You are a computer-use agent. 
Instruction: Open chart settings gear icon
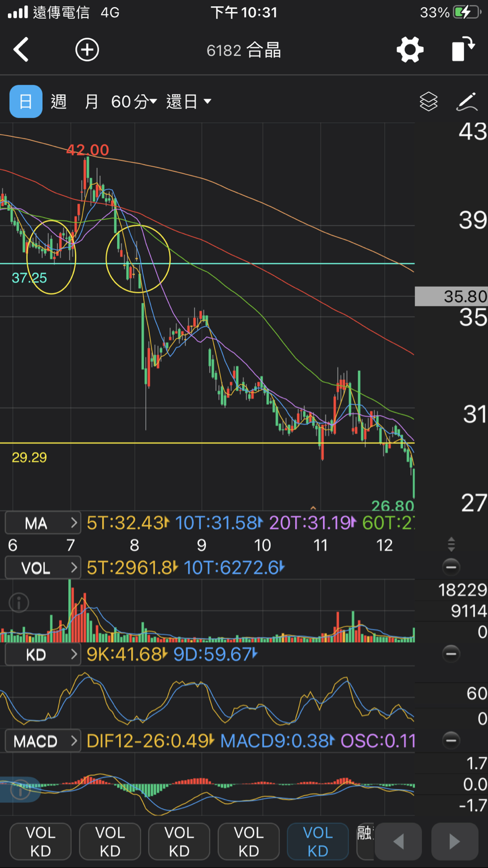pos(410,49)
